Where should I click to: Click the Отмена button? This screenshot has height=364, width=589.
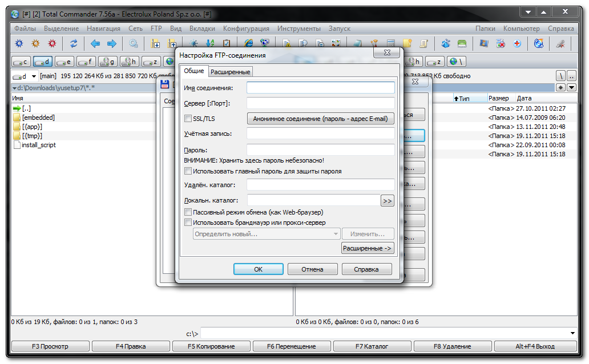point(312,269)
